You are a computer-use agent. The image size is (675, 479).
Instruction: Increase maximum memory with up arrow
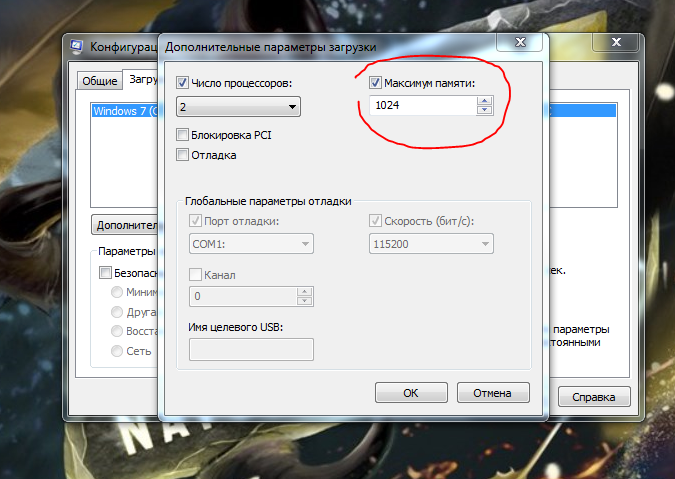pos(484,101)
